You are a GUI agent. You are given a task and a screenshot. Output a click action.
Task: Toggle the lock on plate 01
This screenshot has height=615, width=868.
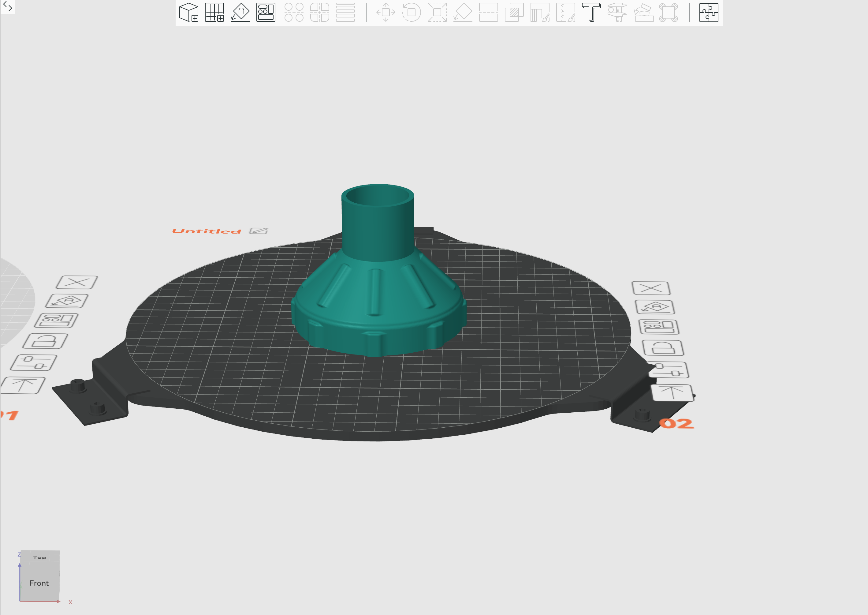[45, 341]
